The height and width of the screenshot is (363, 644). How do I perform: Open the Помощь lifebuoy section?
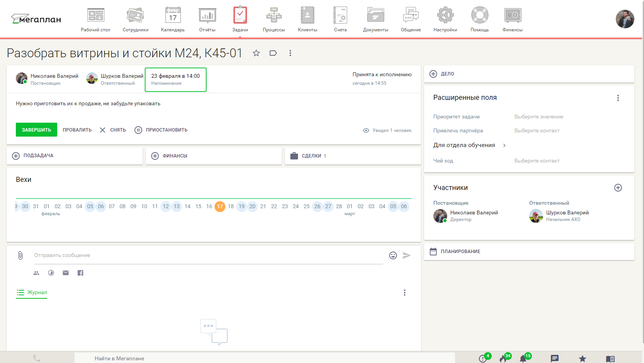tap(480, 19)
